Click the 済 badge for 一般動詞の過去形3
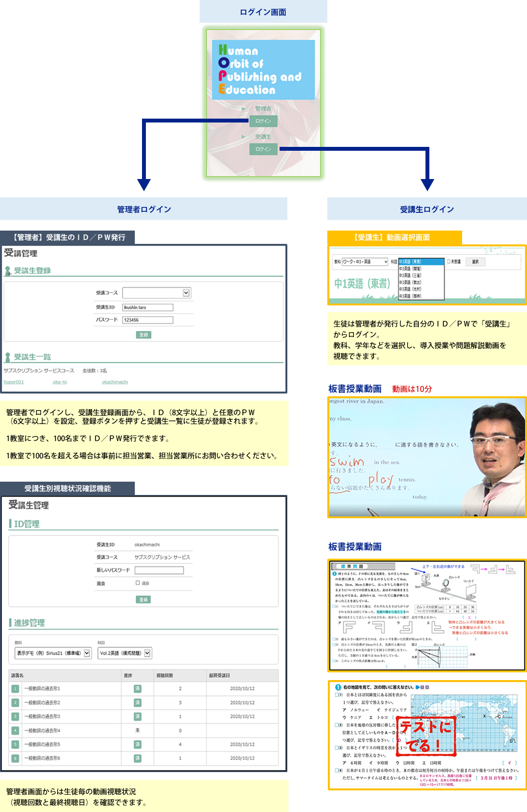The width and height of the screenshot is (527, 812). click(x=138, y=717)
